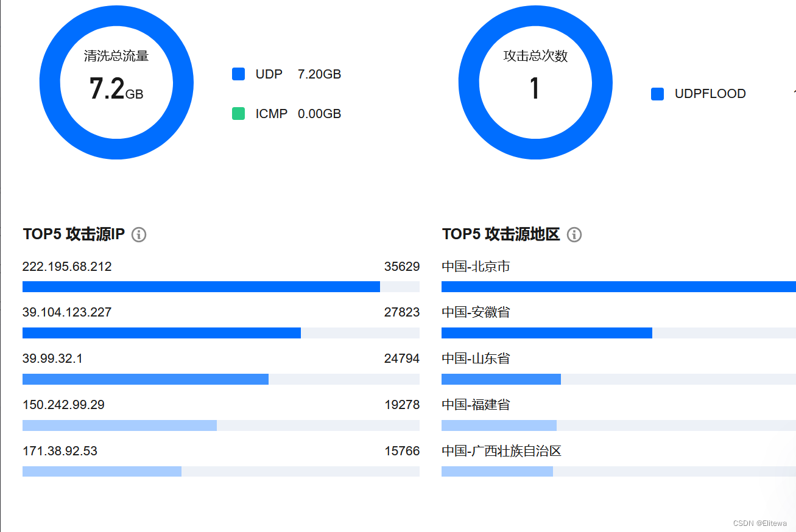Select attack source IP 150.242.99.29
796x532 pixels.
click(63, 405)
